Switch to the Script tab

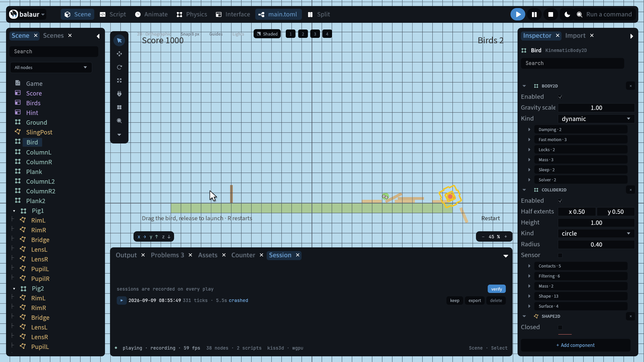click(113, 14)
